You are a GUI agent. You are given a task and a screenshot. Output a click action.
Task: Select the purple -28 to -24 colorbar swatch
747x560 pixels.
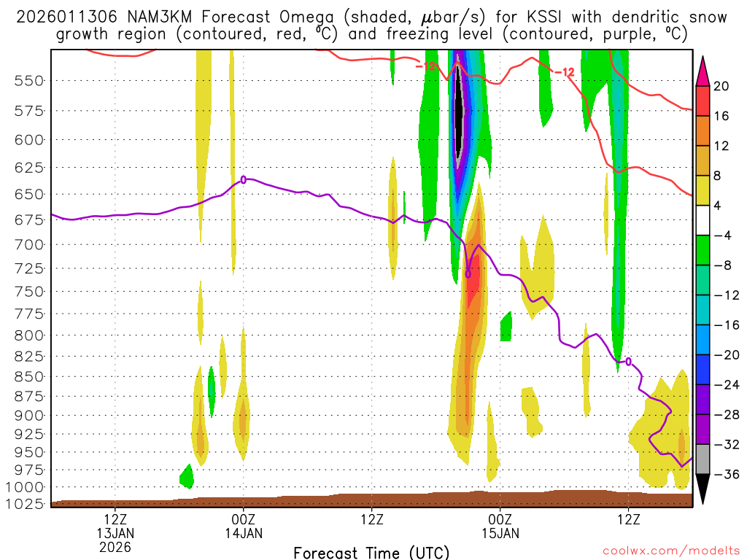point(703,400)
